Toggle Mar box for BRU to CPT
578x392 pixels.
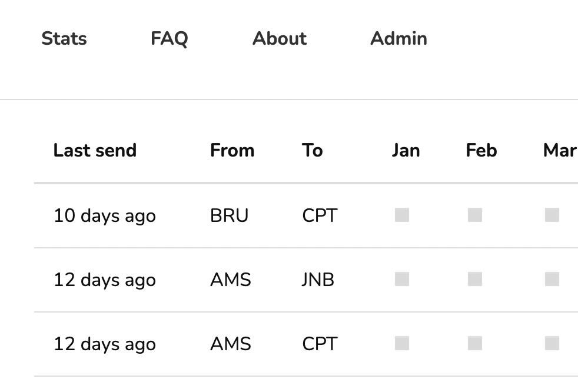(552, 215)
